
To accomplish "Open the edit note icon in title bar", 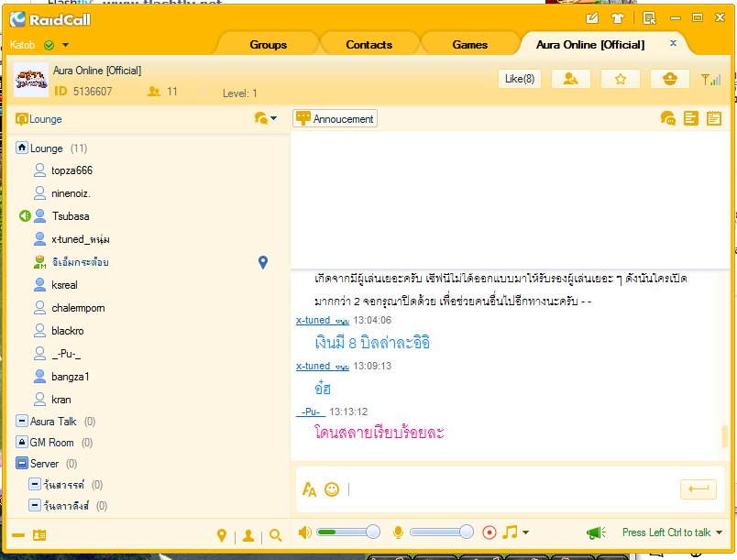I will (592, 18).
